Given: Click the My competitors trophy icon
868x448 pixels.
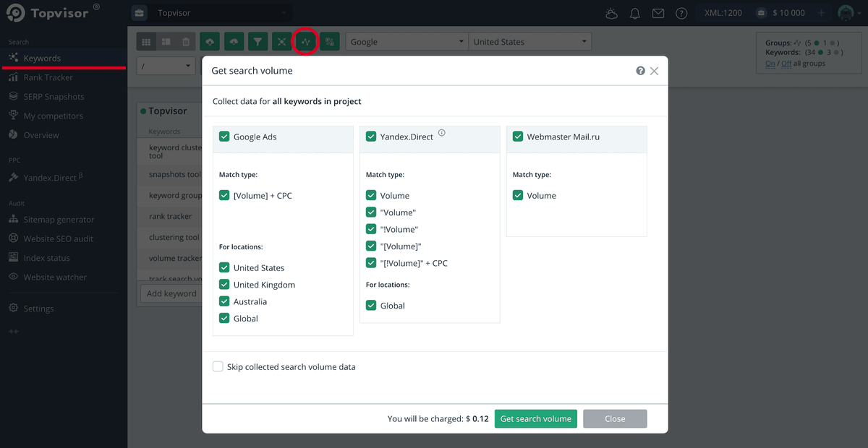Looking at the screenshot, I should (x=13, y=116).
